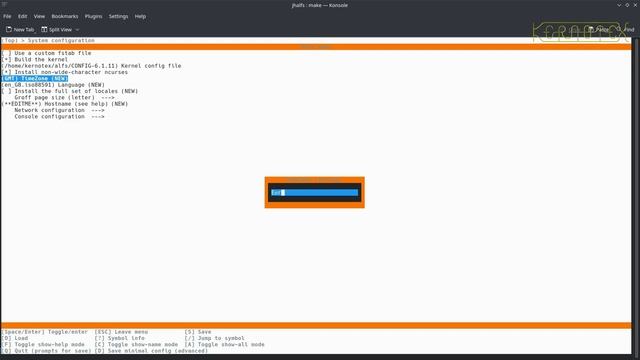Open the Settings menu
640x360 pixels.
pyautogui.click(x=118, y=16)
